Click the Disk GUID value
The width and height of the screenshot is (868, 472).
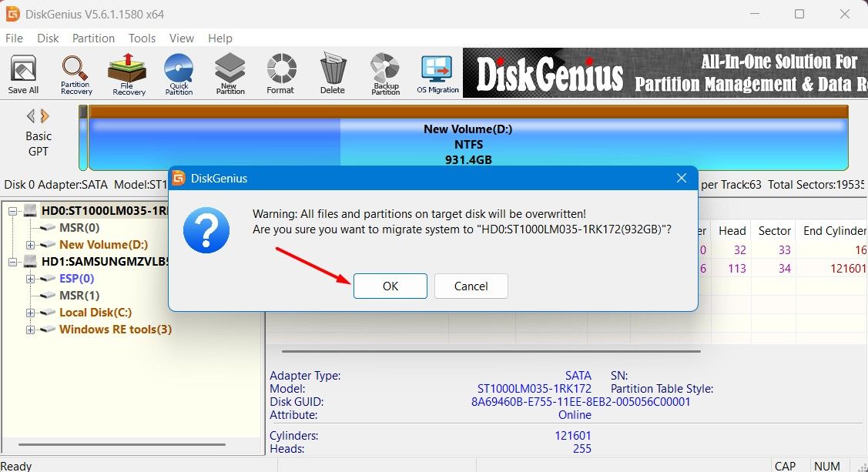point(581,402)
